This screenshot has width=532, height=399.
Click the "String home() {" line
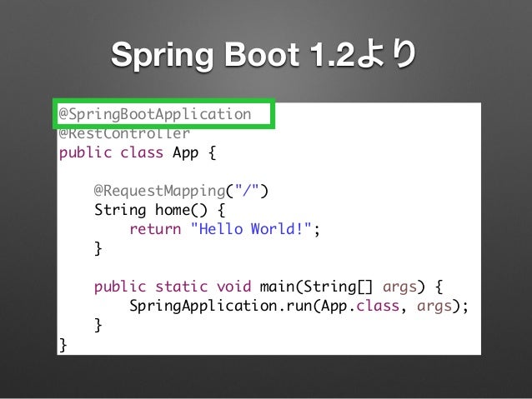coord(159,210)
